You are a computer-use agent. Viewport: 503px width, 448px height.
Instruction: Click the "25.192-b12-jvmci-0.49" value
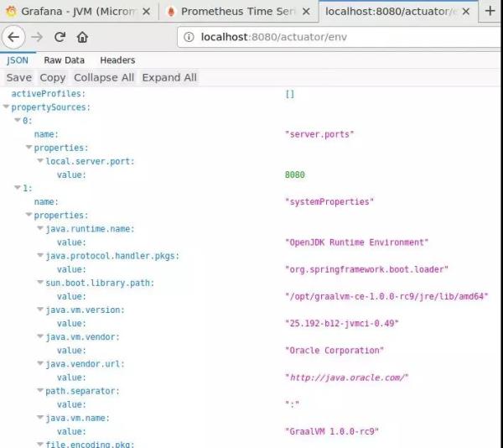coord(342,323)
